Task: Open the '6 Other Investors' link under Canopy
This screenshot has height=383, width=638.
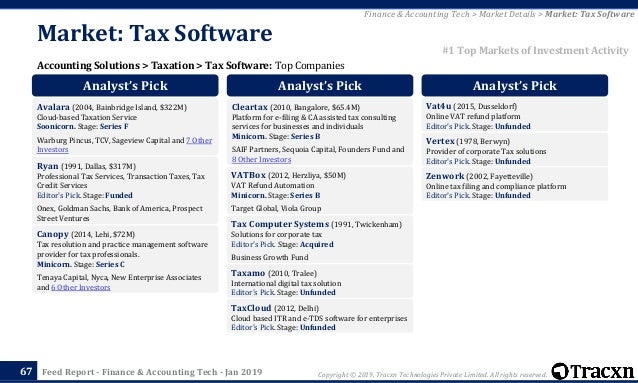Action: pyautogui.click(x=81, y=287)
